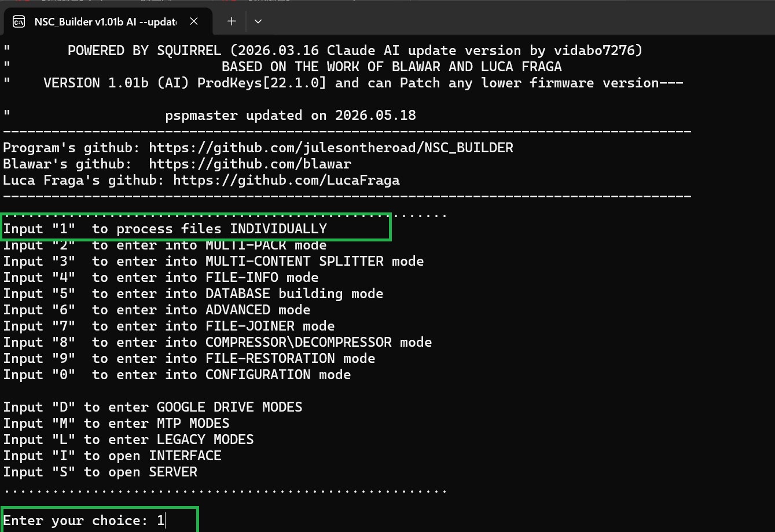The width and height of the screenshot is (775, 532).
Task: Expand the terminal profiles dropdown chevron
Action: pos(258,21)
